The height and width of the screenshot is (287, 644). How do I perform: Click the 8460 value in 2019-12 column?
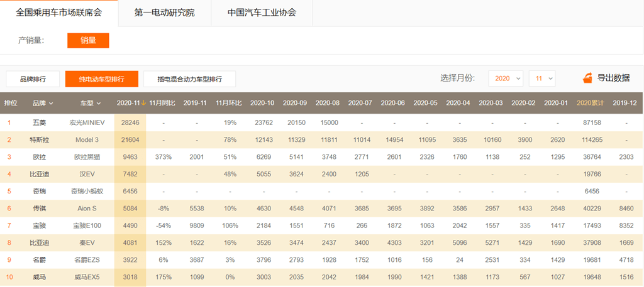[x=626, y=208]
